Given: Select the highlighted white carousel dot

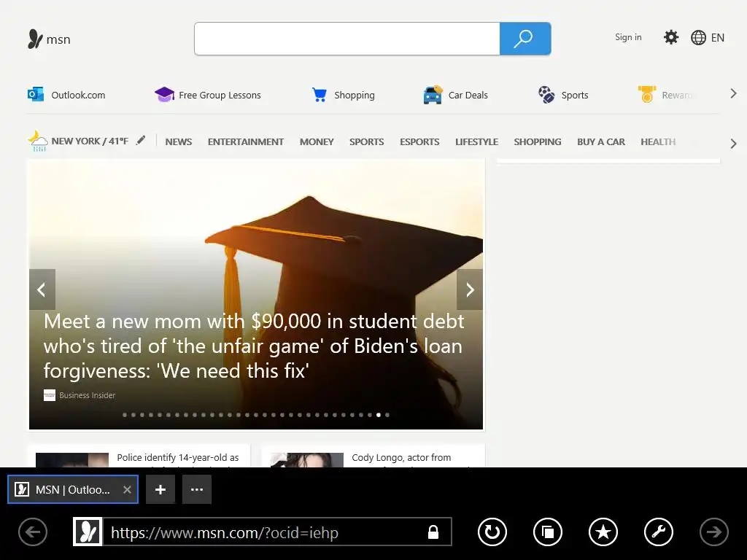Looking at the screenshot, I should coord(379,415).
